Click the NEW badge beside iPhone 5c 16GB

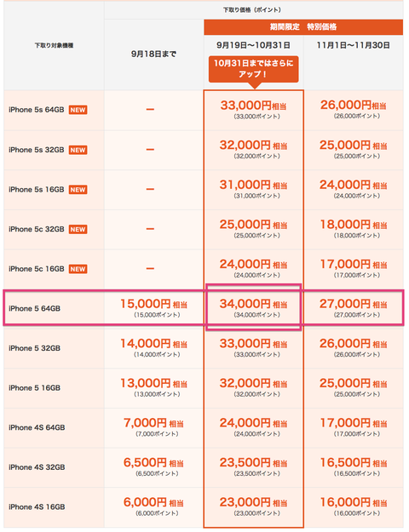(78, 269)
